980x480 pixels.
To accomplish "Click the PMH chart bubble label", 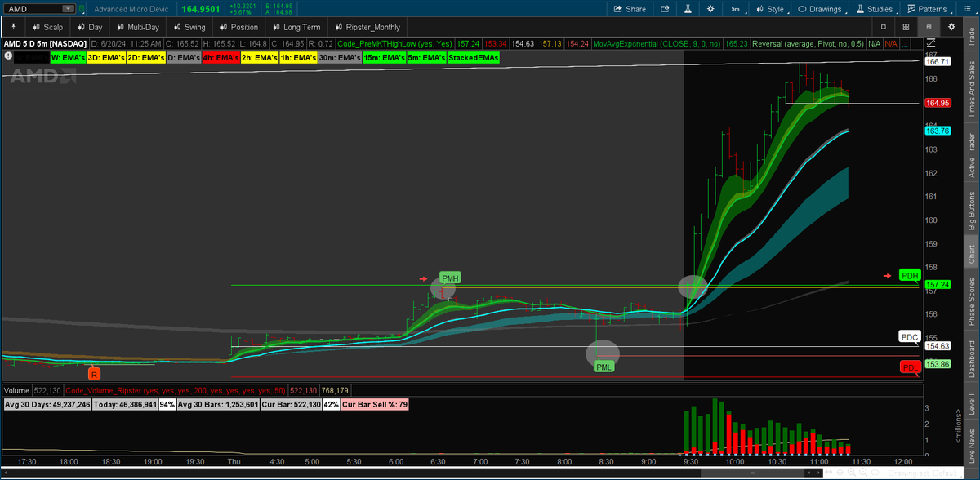I will (450, 278).
